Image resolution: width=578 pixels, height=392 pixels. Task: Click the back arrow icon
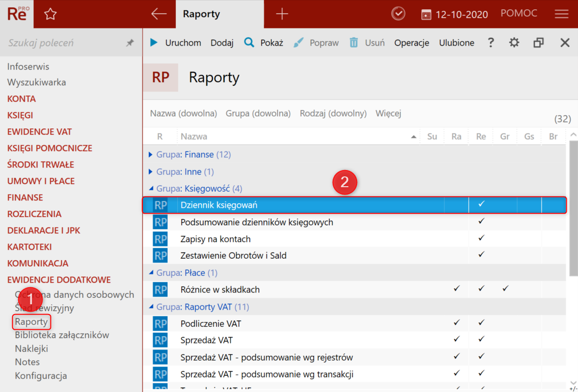coord(159,14)
